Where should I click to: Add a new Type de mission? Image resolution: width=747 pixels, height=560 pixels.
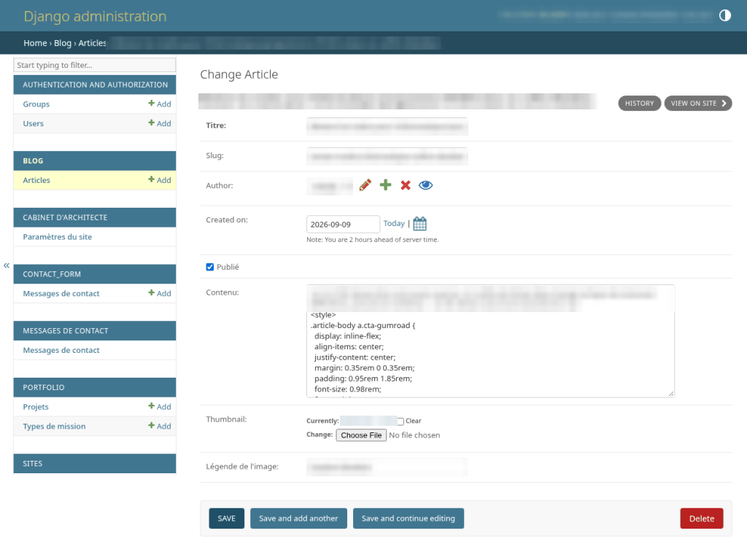tap(160, 426)
